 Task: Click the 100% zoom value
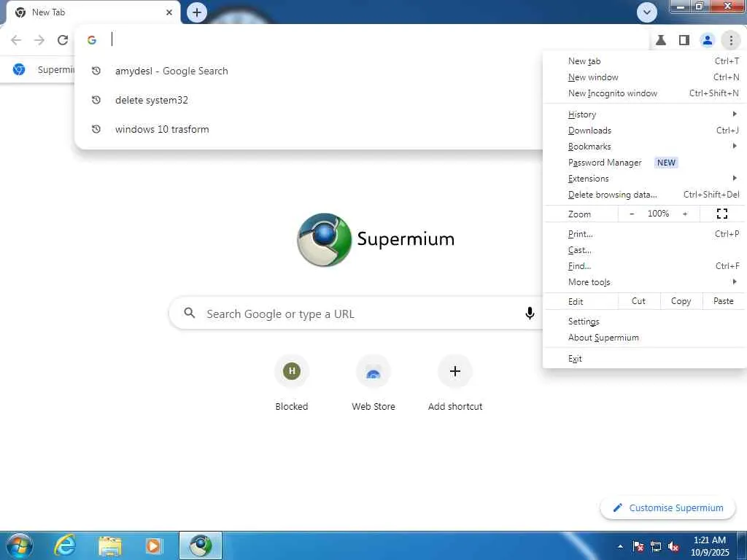tap(659, 214)
